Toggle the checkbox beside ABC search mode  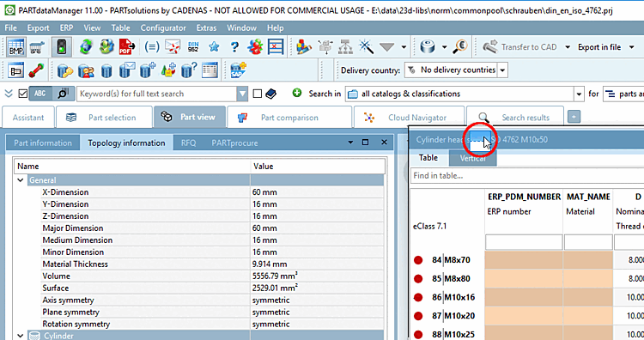click(x=23, y=94)
